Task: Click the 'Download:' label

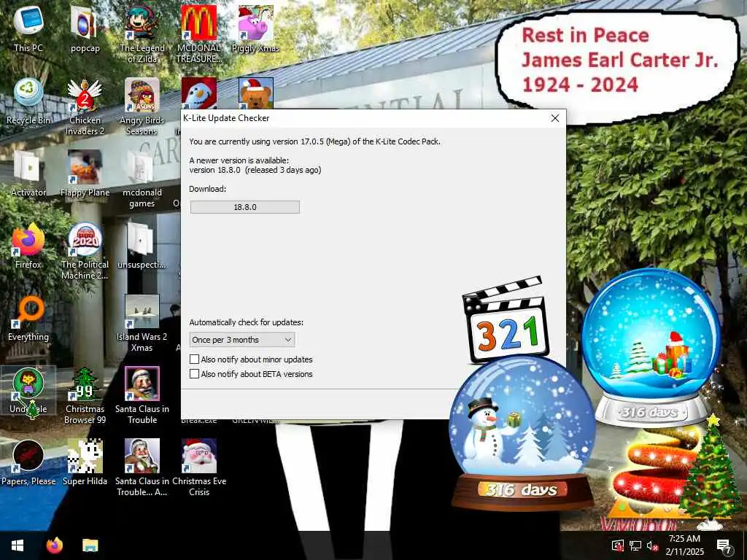Action: click(x=208, y=189)
